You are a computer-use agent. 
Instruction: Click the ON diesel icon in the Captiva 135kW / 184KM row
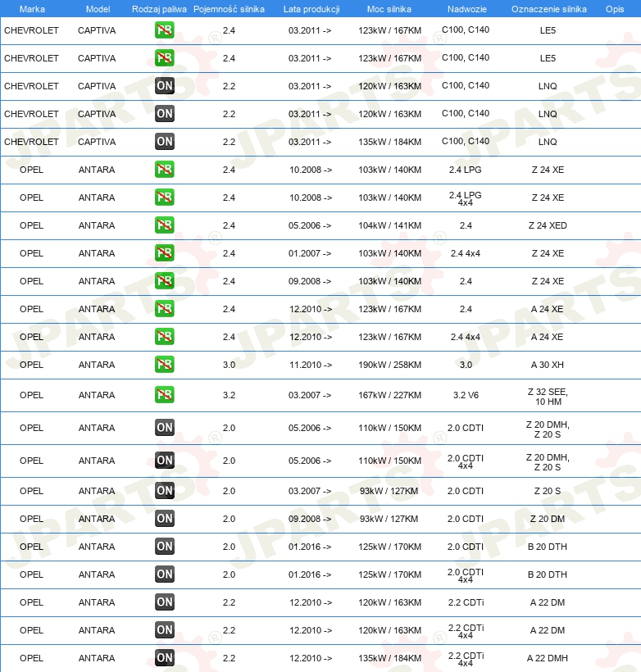tap(165, 142)
